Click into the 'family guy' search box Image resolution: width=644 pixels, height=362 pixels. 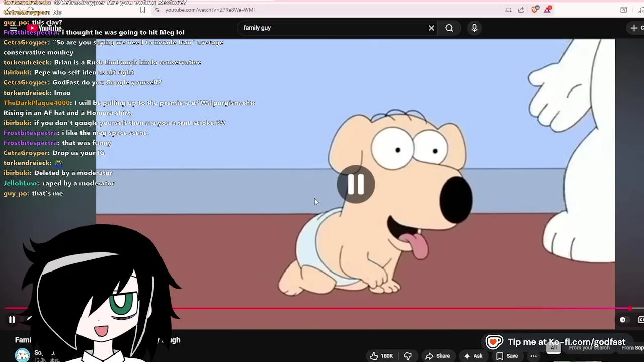pos(332,28)
